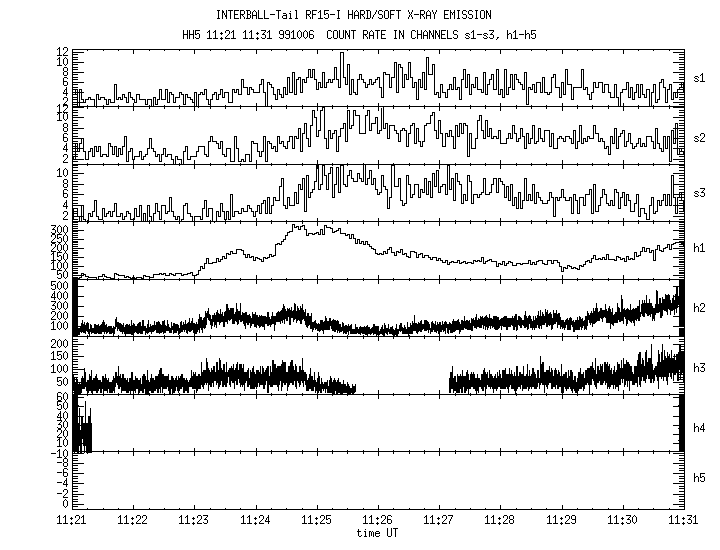The height and width of the screenshot is (550, 720).
Task: Click the 11:22 time axis tick label
Action: [133, 520]
